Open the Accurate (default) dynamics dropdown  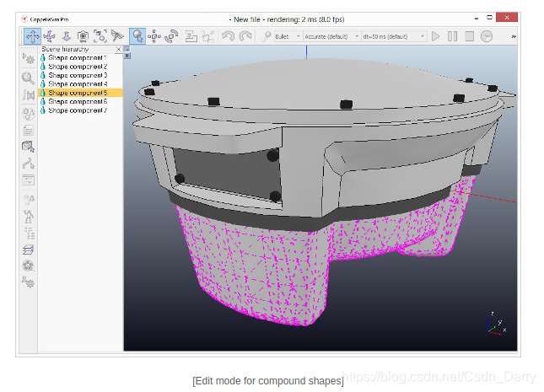tap(331, 36)
